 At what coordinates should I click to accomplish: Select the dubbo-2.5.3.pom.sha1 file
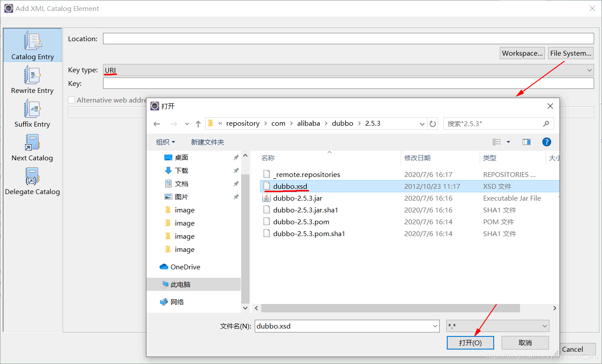(309, 233)
